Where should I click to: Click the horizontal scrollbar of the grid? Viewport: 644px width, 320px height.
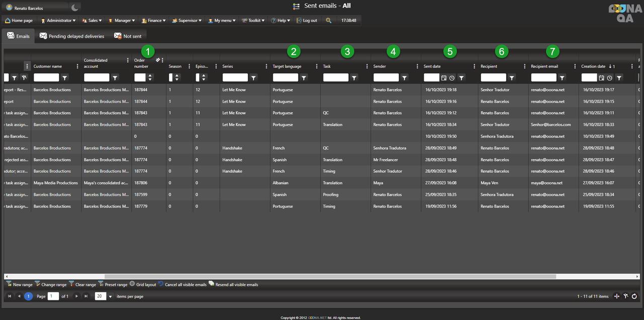(322, 276)
